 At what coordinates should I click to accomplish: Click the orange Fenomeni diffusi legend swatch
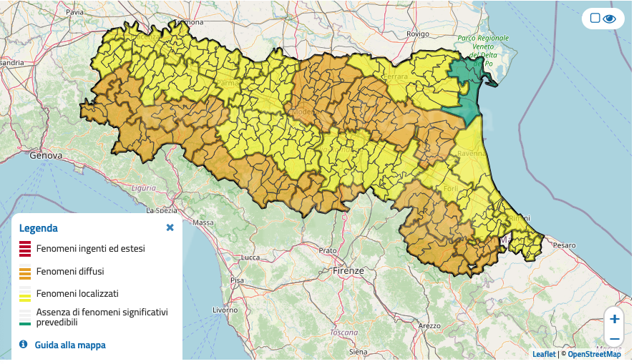coord(25,272)
